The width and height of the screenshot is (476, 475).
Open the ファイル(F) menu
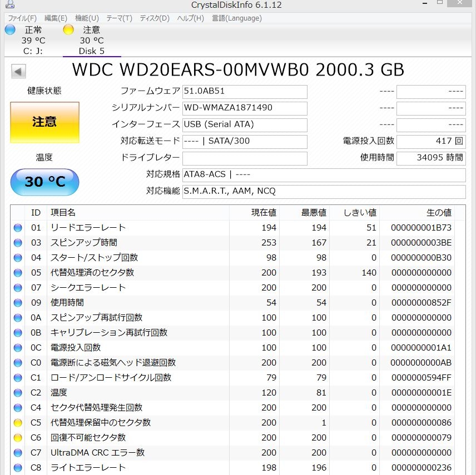click(22, 18)
